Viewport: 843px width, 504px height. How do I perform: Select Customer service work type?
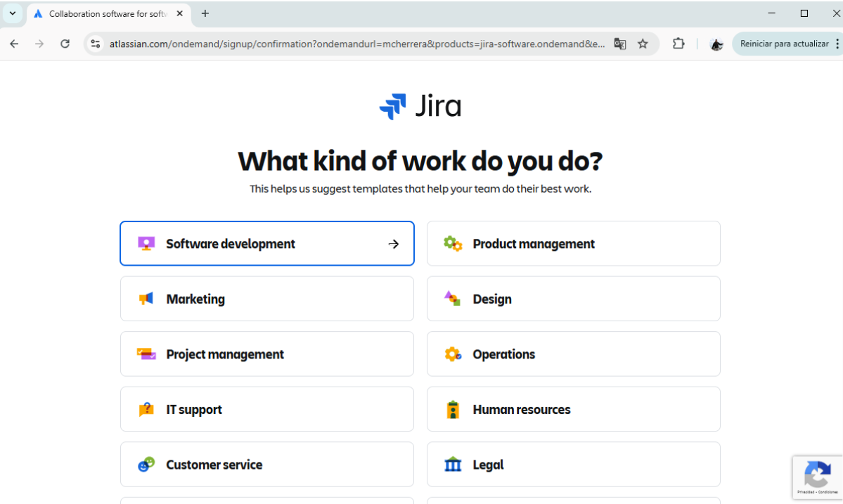point(214,465)
